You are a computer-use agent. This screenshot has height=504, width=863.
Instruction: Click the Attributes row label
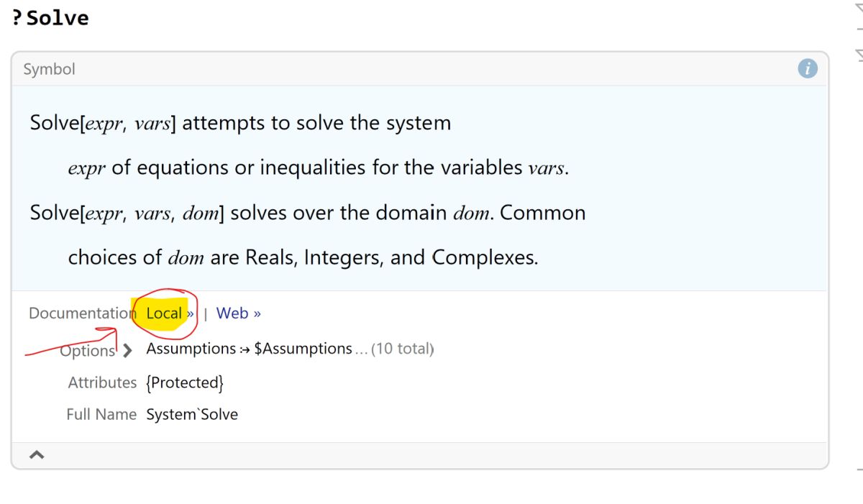[x=102, y=382]
